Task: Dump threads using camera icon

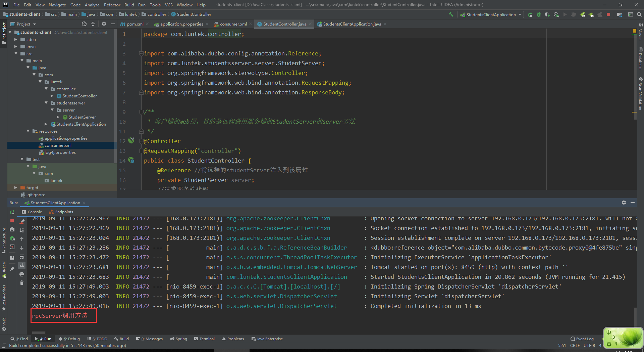Action: (12, 229)
